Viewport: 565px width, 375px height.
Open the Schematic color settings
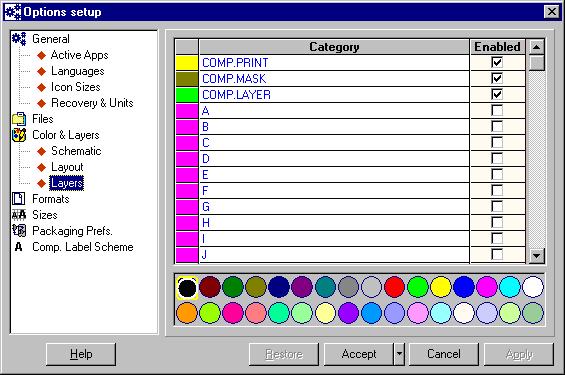tap(76, 151)
